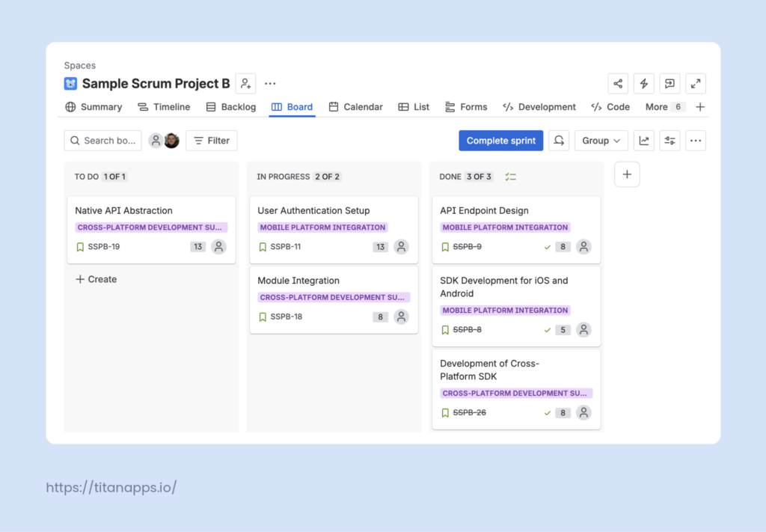This screenshot has height=532, width=766.
Task: Switch to the Timeline tab
Action: click(164, 107)
